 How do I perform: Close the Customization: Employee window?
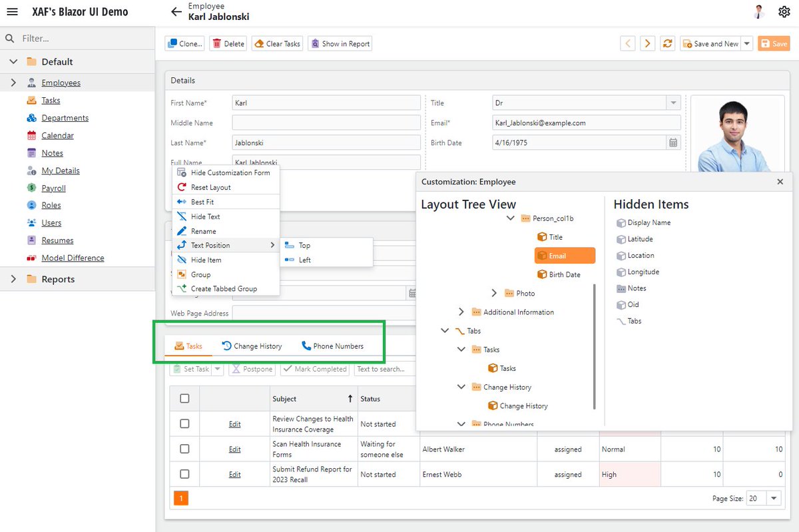pos(780,182)
